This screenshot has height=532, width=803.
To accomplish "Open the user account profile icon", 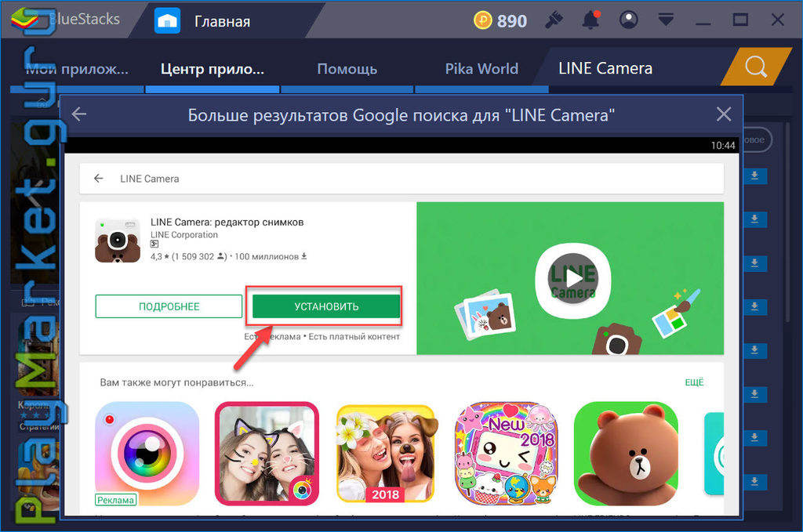I will 629,20.
